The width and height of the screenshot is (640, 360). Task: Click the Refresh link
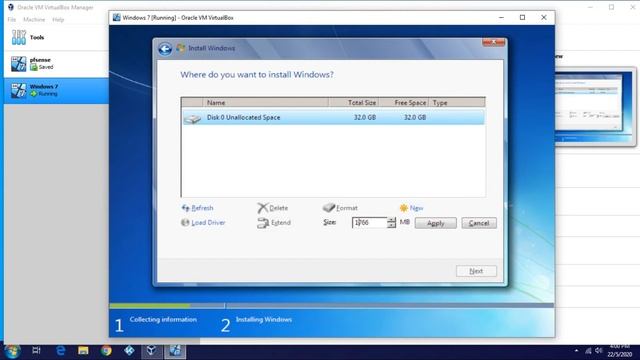pos(198,208)
